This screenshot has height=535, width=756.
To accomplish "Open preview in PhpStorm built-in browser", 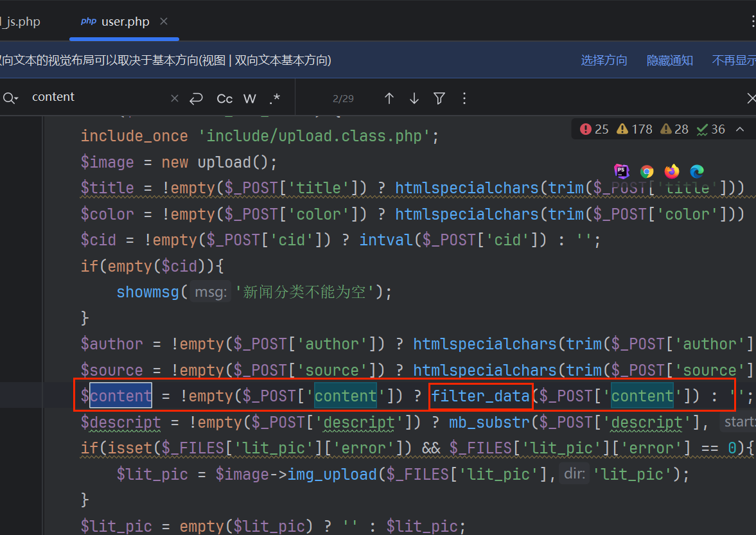I will point(621,171).
